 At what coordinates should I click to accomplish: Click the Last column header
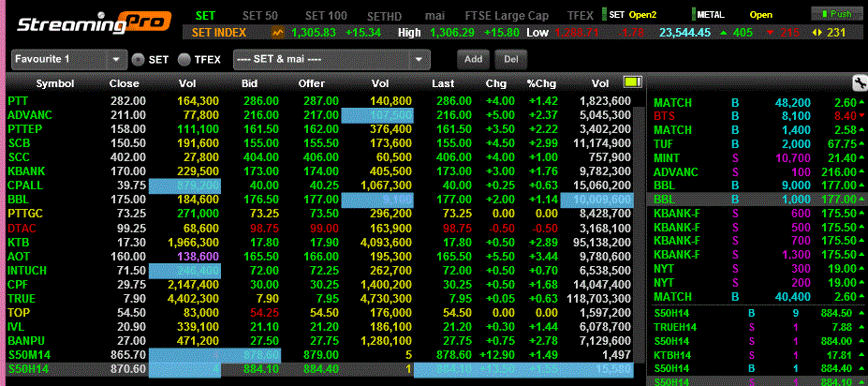pyautogui.click(x=443, y=84)
